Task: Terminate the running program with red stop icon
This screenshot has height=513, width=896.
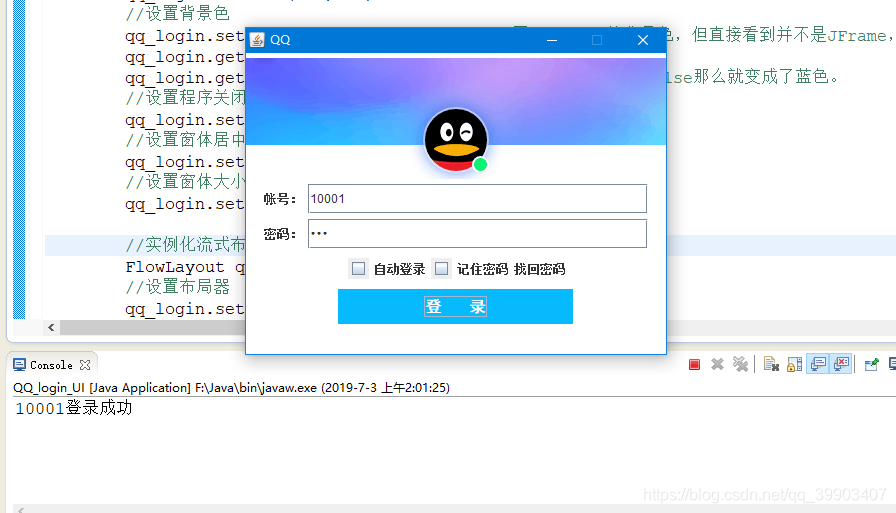Action: [694, 364]
